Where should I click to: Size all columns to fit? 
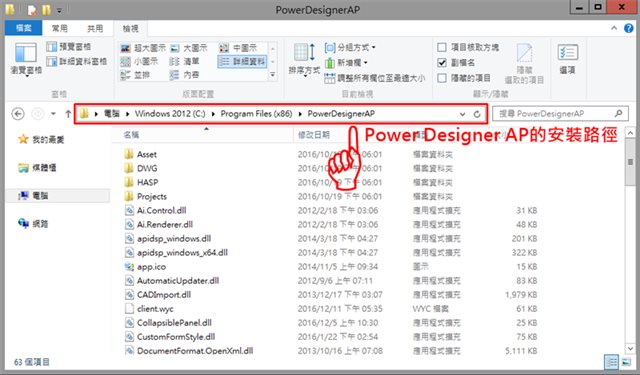tap(374, 78)
